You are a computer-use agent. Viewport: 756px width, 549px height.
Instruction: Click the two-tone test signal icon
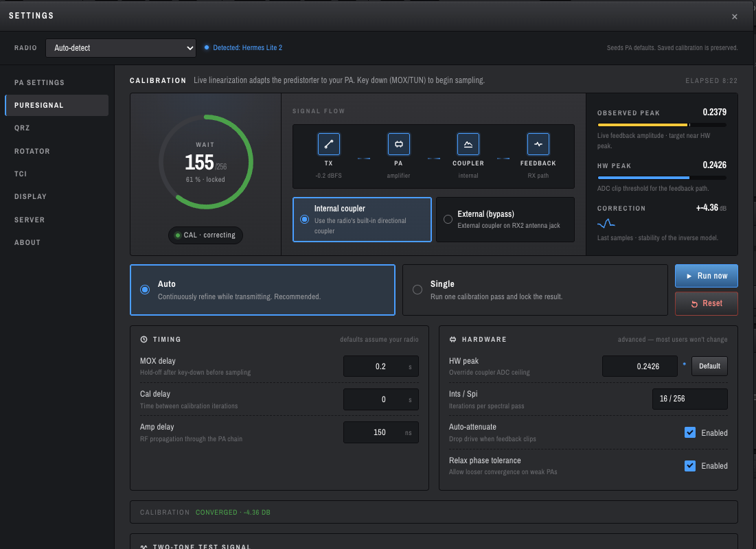tap(144, 546)
